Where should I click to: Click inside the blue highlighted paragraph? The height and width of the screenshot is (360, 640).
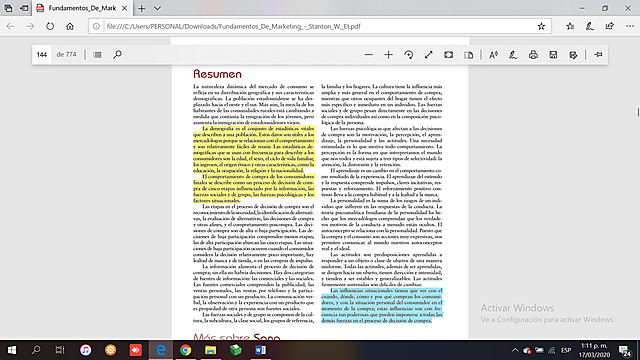click(x=382, y=305)
